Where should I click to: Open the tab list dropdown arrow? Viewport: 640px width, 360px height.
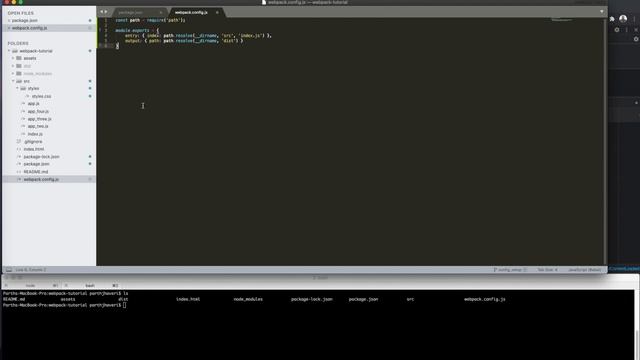[x=602, y=12]
